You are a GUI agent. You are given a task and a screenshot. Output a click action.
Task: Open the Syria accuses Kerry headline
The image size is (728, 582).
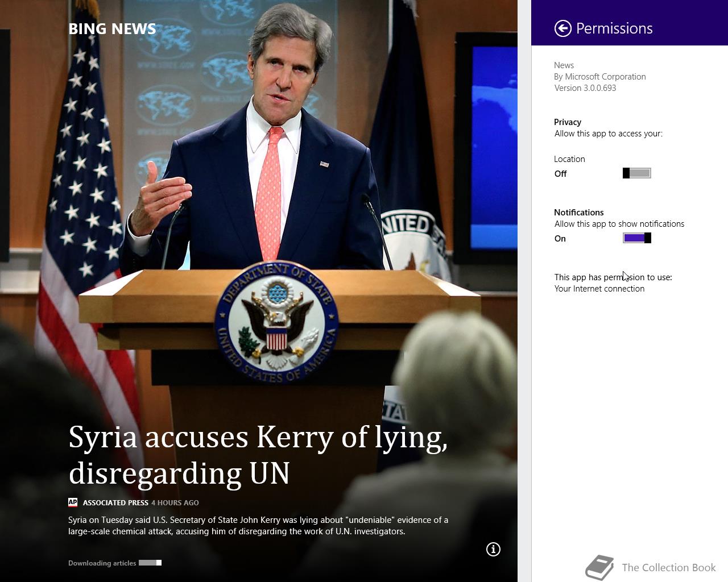coord(258,455)
